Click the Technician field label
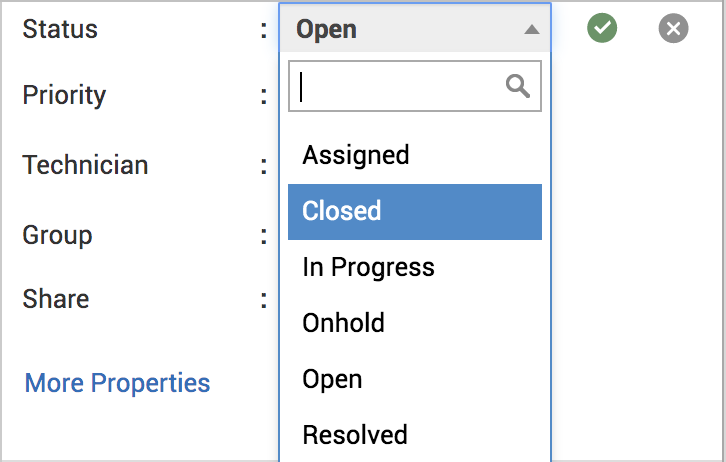726x462 pixels. [x=85, y=165]
